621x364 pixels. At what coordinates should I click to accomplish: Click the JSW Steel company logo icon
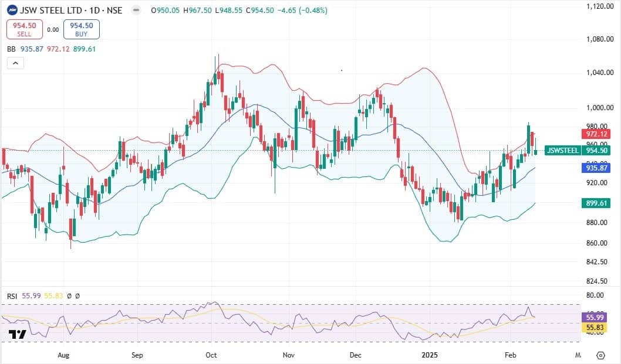click(x=12, y=11)
